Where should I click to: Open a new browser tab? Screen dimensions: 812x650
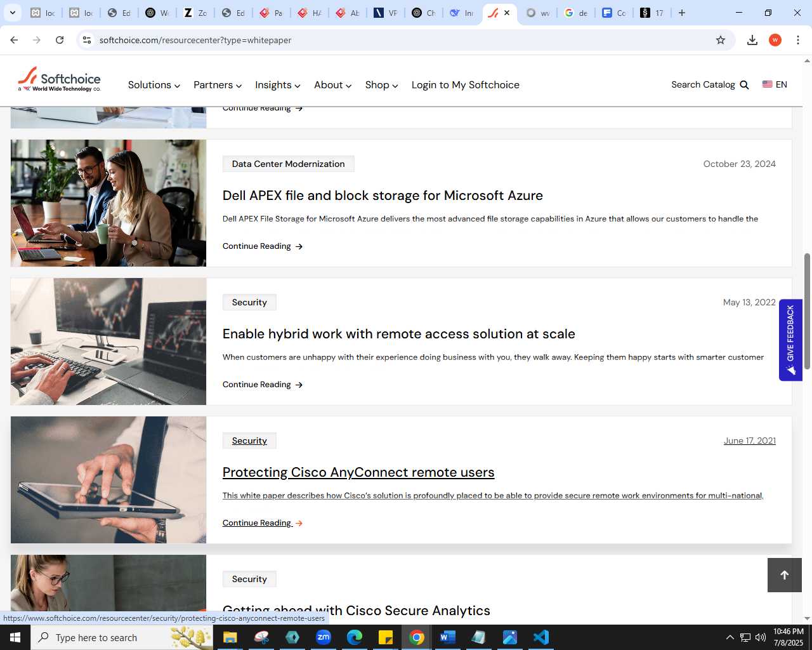pyautogui.click(x=682, y=13)
